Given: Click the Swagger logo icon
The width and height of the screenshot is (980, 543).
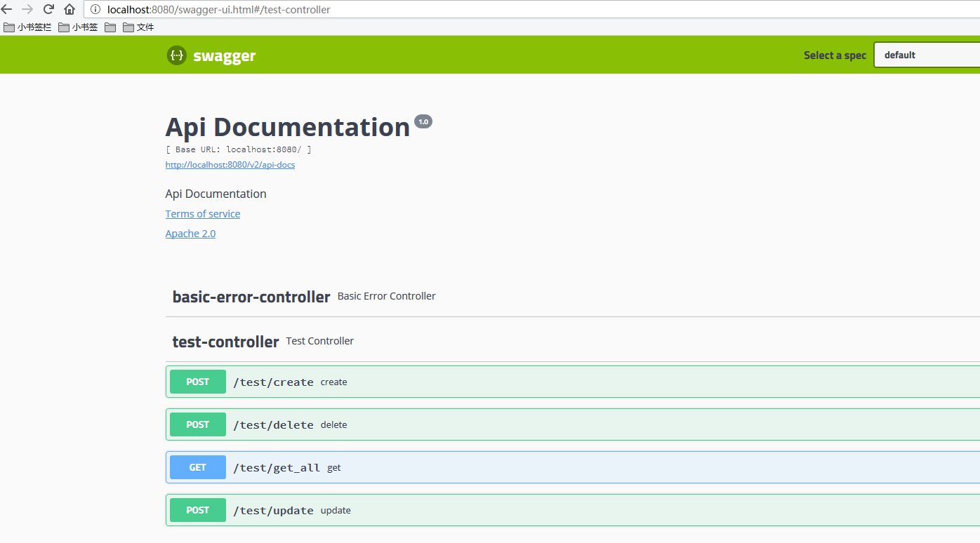Looking at the screenshot, I should pos(177,55).
